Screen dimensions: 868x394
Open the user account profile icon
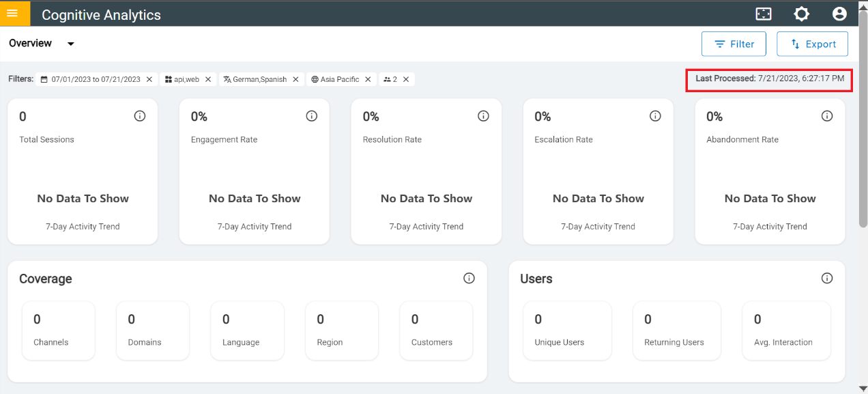click(x=839, y=14)
